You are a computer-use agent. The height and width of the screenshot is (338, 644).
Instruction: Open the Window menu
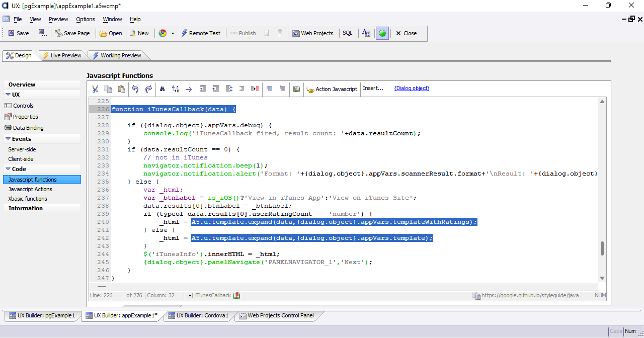pos(112,19)
